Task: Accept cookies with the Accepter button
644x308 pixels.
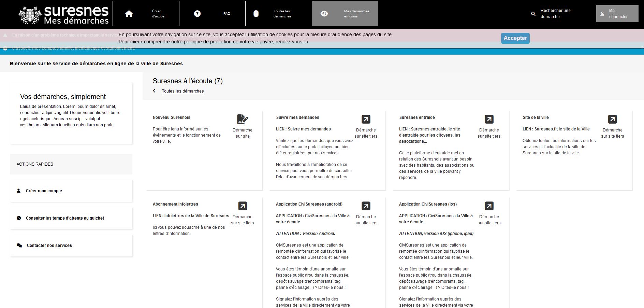Action: [515, 38]
